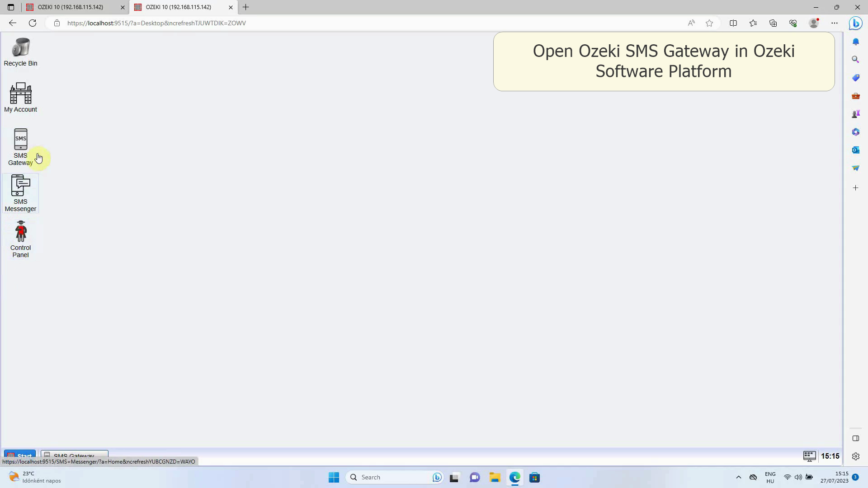Open the Ozeki on-screen keyboard icon
Viewport: 868px width, 488px height.
coord(809,456)
